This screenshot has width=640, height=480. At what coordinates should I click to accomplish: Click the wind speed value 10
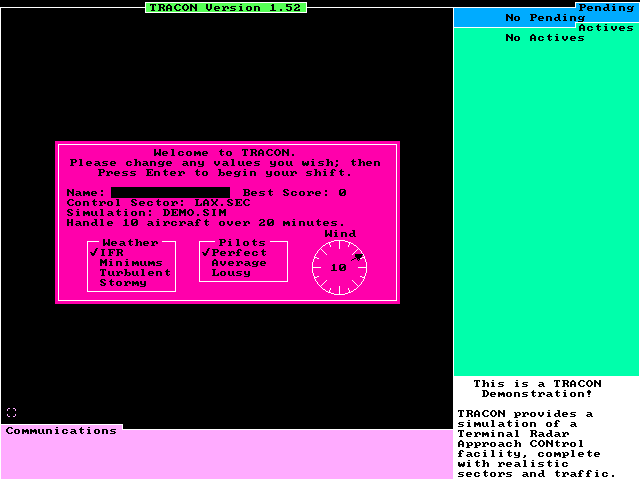click(x=338, y=268)
